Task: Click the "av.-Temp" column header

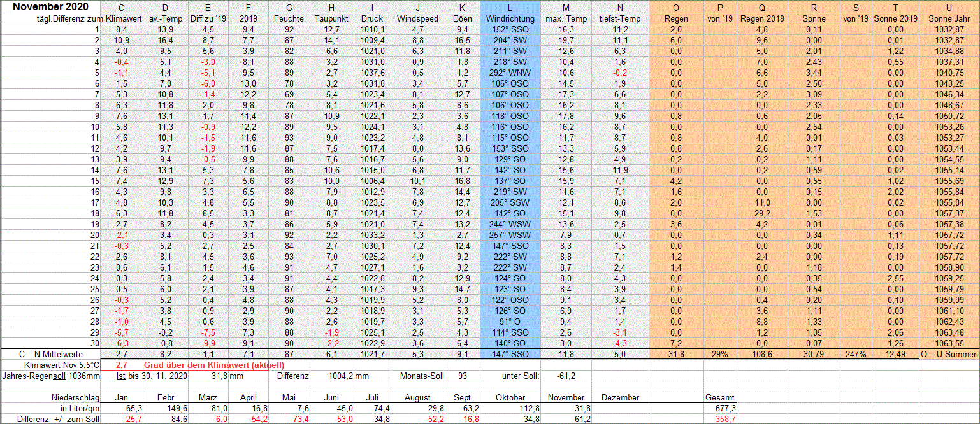Action: (x=165, y=18)
